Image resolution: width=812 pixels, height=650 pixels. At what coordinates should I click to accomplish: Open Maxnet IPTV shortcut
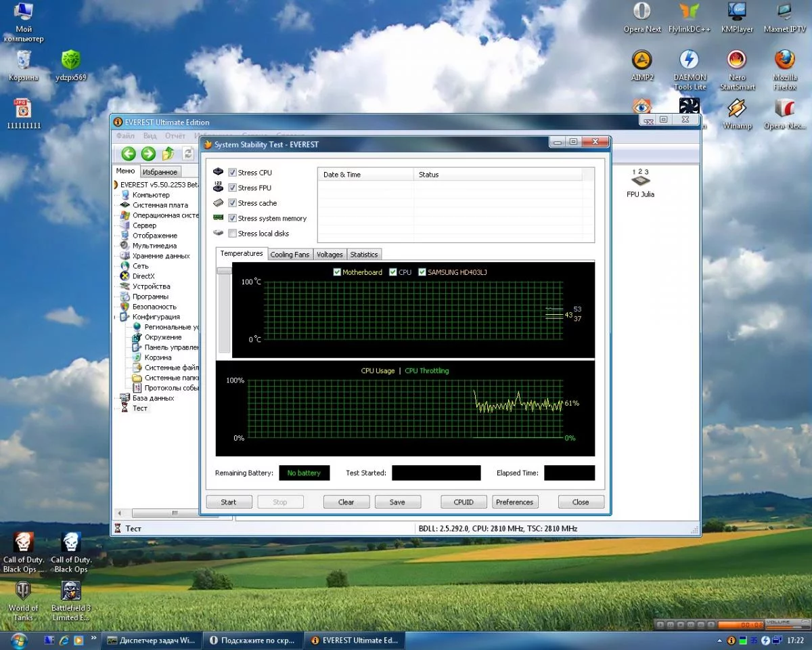(x=784, y=18)
